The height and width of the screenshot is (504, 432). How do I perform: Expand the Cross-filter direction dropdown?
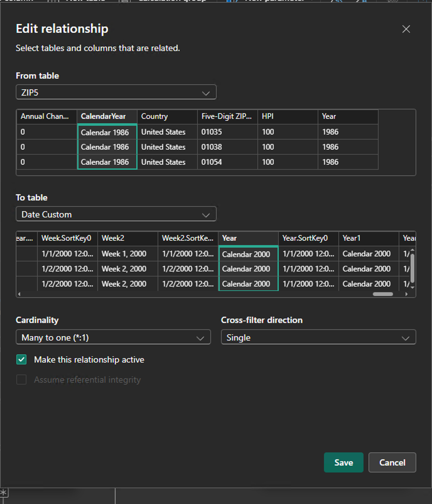[318, 337]
